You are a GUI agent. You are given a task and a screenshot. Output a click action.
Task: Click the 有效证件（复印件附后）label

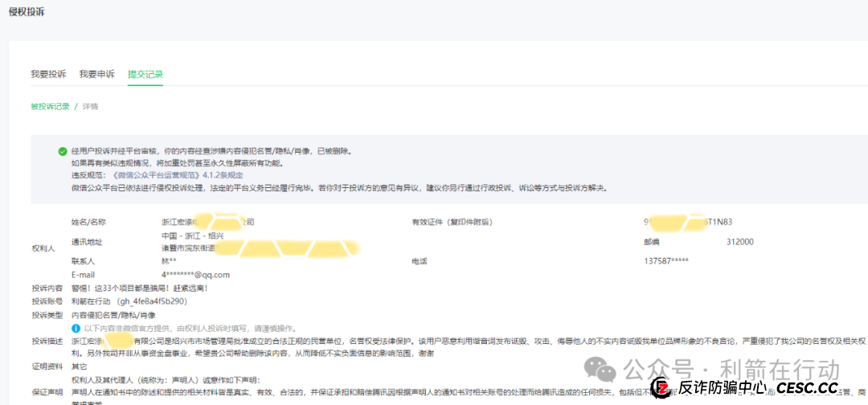[452, 222]
